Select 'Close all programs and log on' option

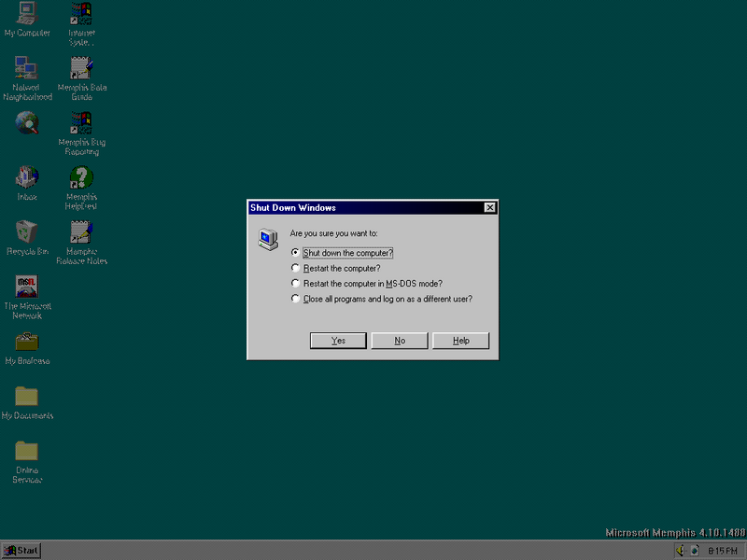tap(296, 300)
